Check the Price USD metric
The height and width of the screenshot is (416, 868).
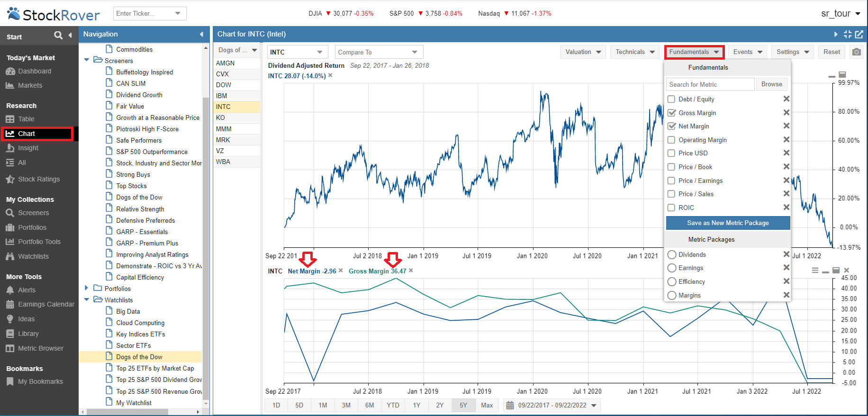pos(671,153)
